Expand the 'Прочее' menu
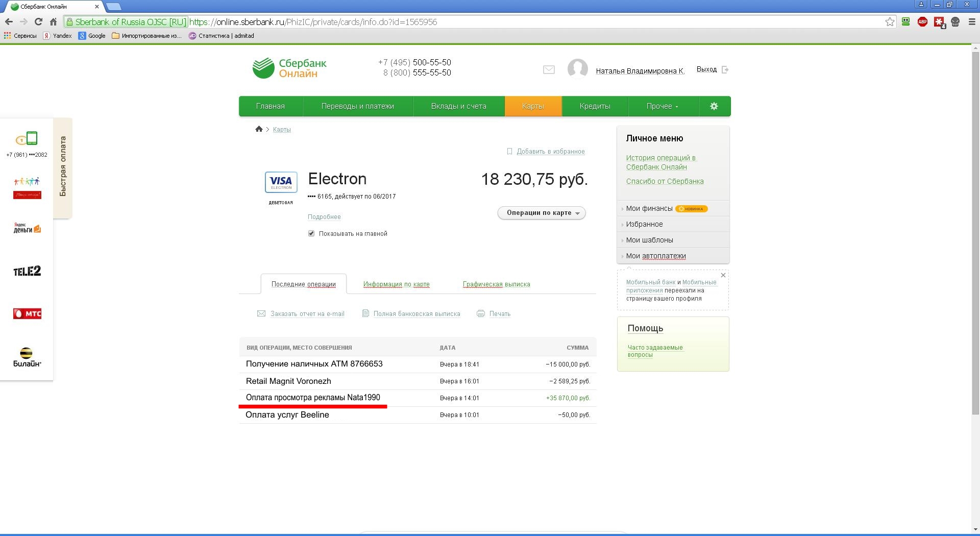The width and height of the screenshot is (980, 536). [x=662, y=106]
